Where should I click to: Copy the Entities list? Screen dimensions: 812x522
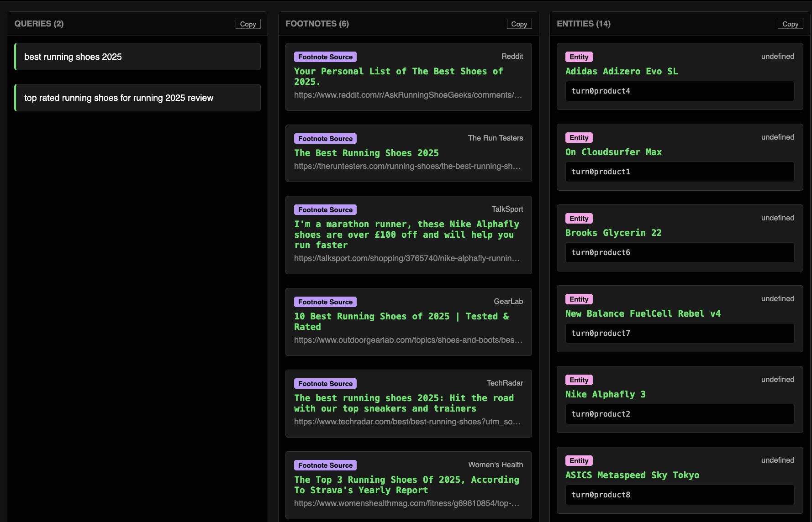click(790, 24)
